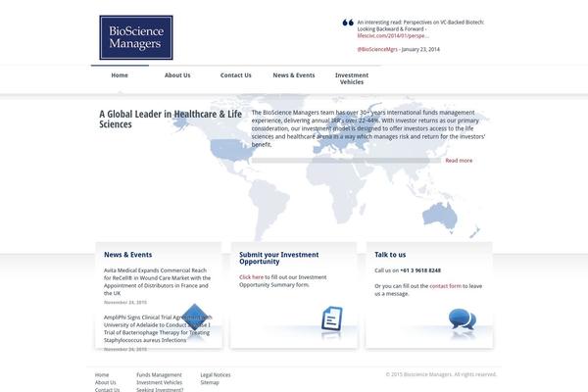Click the footer Investment Vehicles link

160,382
